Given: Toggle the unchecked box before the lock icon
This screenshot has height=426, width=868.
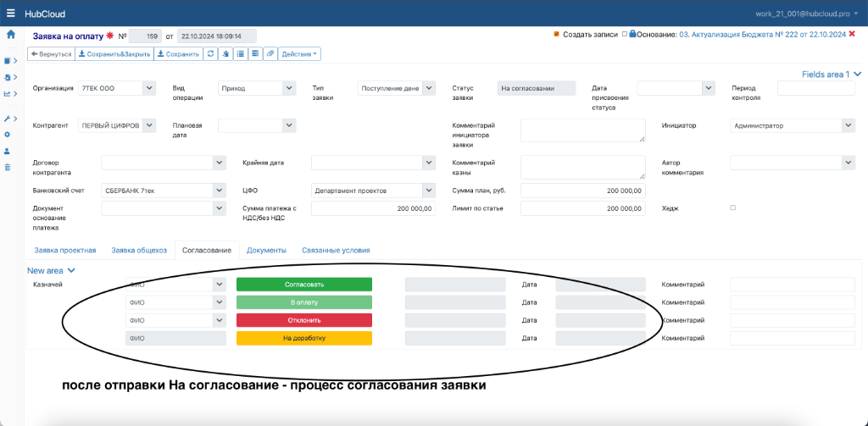Looking at the screenshot, I should pyautogui.click(x=625, y=35).
